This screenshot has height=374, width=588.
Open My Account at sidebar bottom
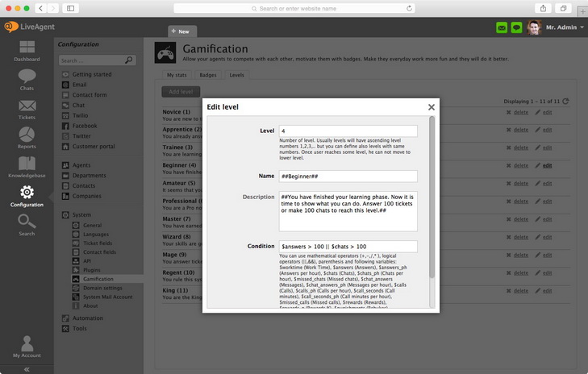pos(27,347)
